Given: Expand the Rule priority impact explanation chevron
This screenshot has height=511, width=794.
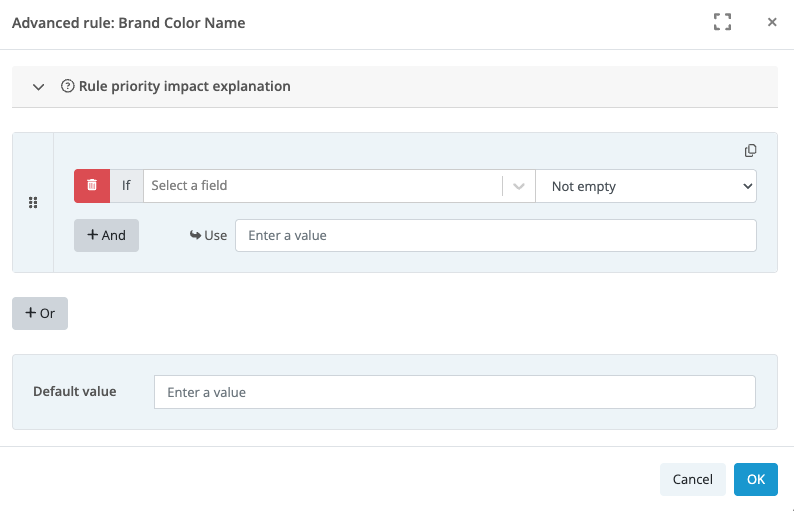Looking at the screenshot, I should [x=38, y=87].
